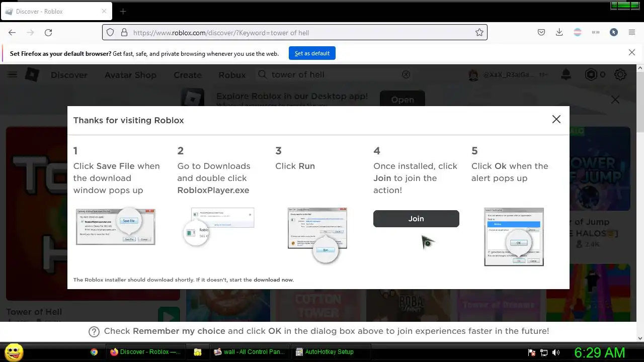Click the network tray icon
644x362 pixels.
[x=543, y=352]
